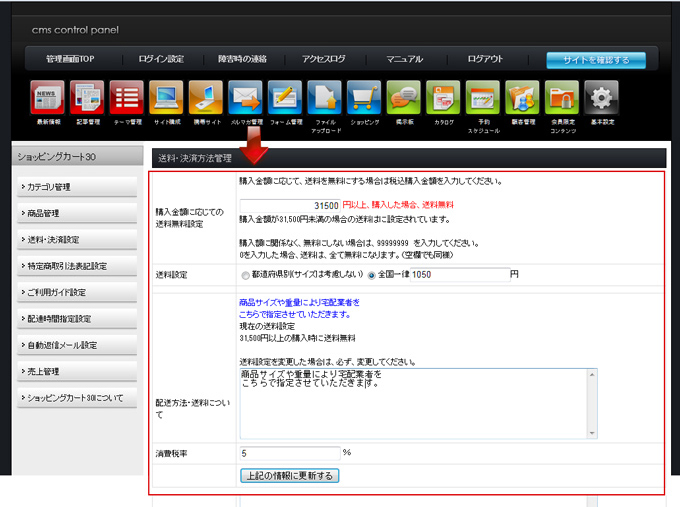Click the 消費税率 input field
680x507 pixels.
289,453
